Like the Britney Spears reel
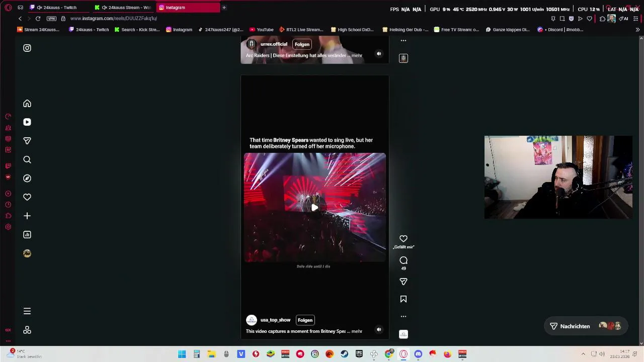The height and width of the screenshot is (362, 644). 404,239
